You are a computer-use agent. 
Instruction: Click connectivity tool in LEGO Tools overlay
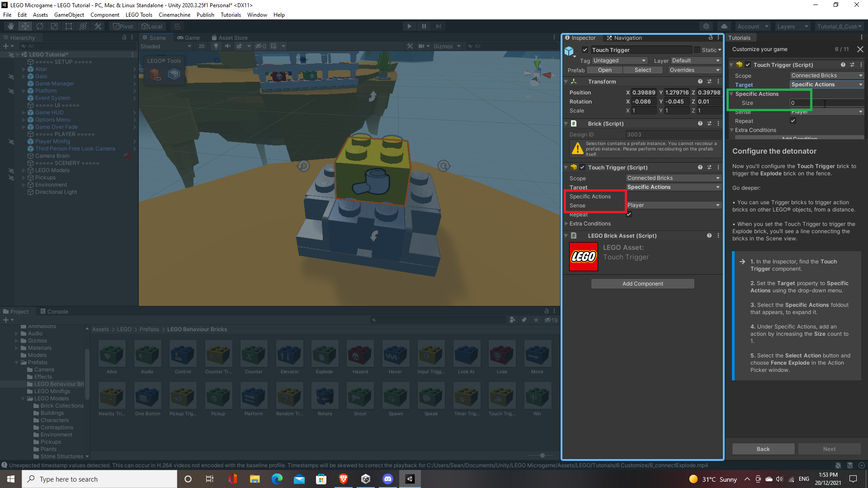[174, 74]
